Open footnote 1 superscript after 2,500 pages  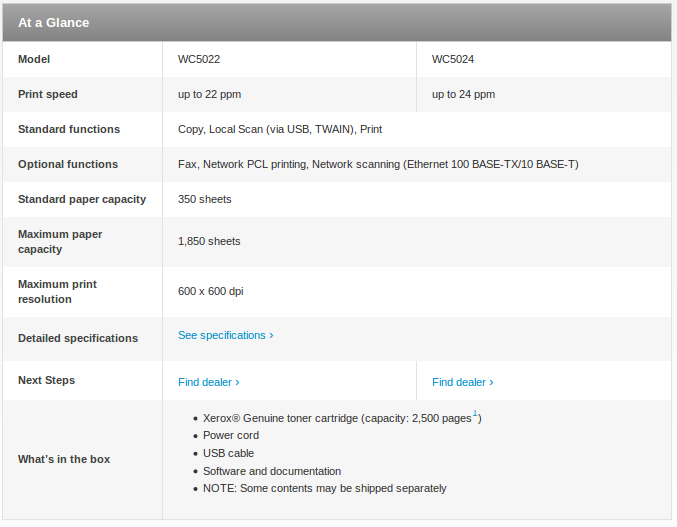pyautogui.click(x=475, y=413)
